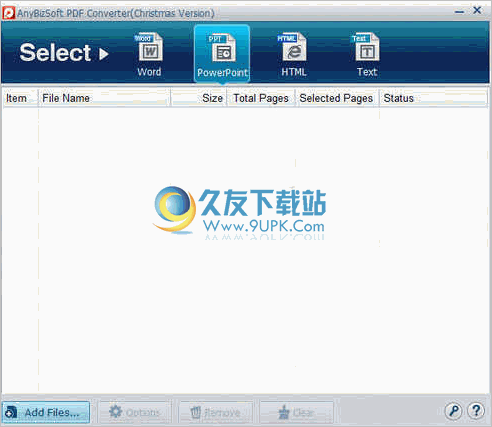Click the Add Files button
492x427 pixels.
click(x=46, y=412)
